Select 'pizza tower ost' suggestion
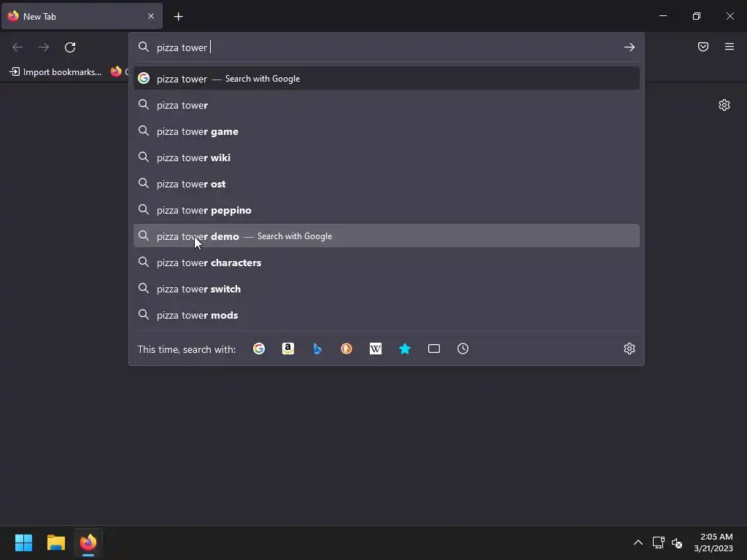The height and width of the screenshot is (560, 747). 387,183
